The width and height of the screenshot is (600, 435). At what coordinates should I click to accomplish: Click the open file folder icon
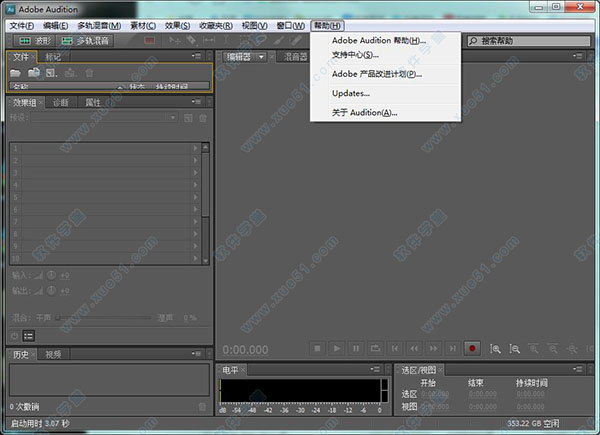[15, 73]
